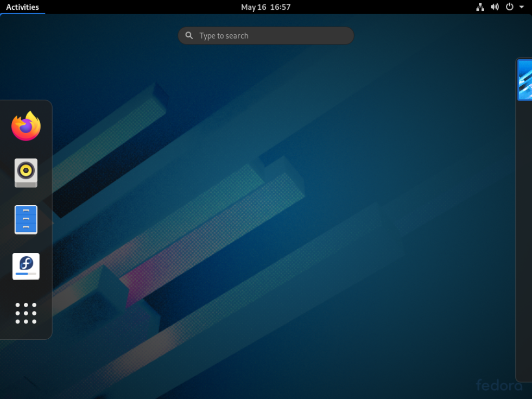The height and width of the screenshot is (399, 532).
Task: Click the fedora watermark logo
Action: click(x=499, y=384)
